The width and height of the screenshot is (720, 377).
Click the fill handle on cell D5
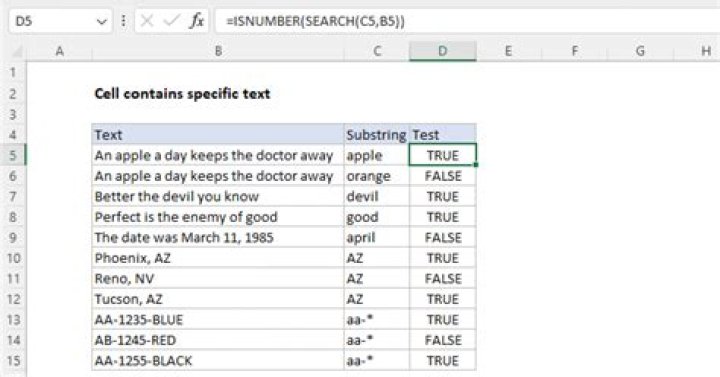click(476, 165)
